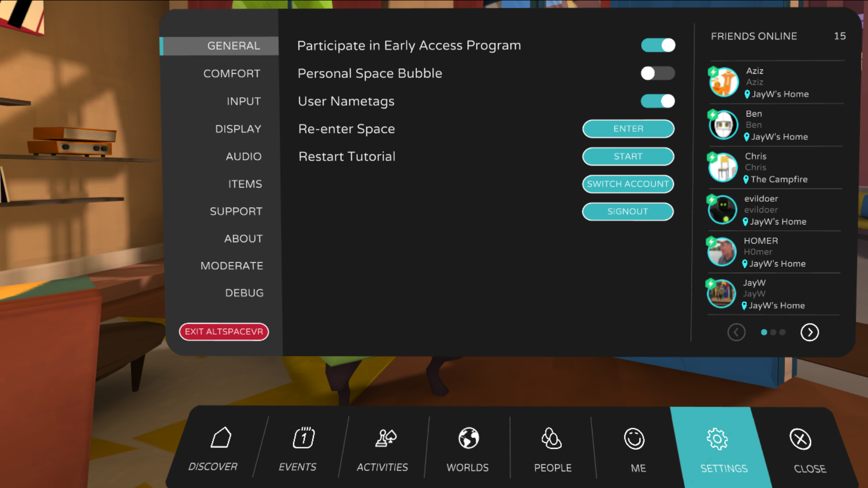868x488 pixels.
Task: Click the 'evildoer' friend name
Action: 761,199
